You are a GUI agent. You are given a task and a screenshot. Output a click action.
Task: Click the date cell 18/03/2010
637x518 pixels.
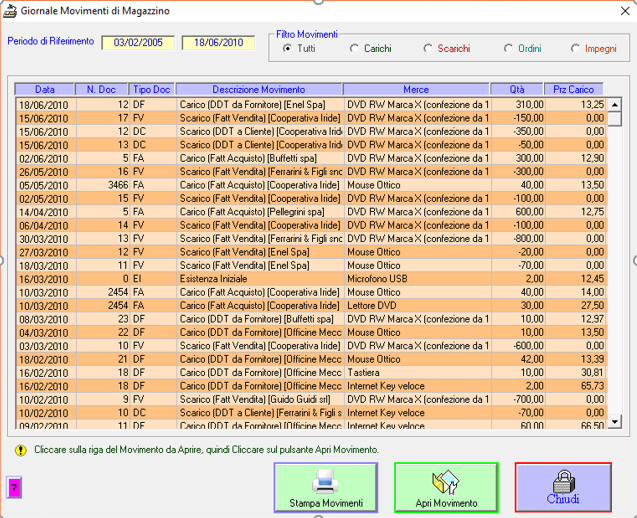pos(46,266)
